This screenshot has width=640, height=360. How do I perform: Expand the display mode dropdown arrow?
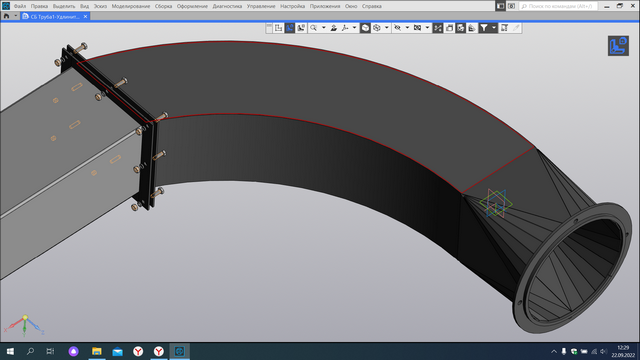click(387, 28)
